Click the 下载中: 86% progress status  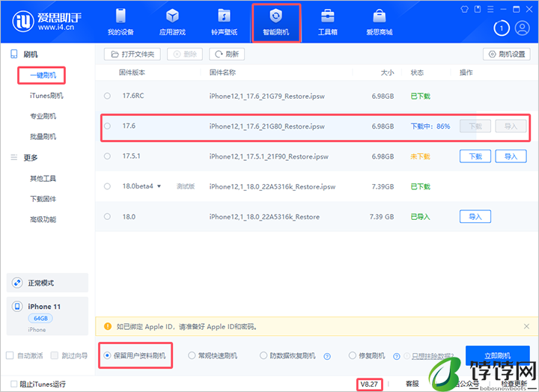pyautogui.click(x=430, y=126)
